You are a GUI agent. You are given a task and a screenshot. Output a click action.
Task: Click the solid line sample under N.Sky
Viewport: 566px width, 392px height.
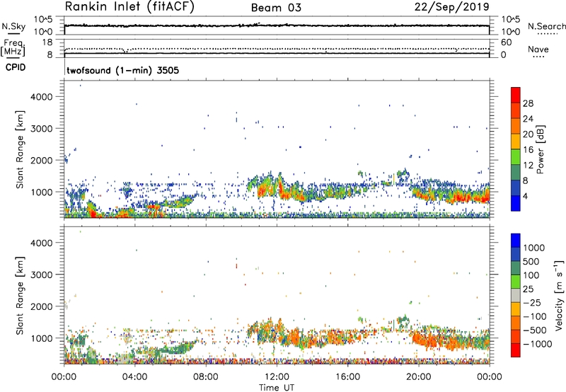click(x=13, y=33)
